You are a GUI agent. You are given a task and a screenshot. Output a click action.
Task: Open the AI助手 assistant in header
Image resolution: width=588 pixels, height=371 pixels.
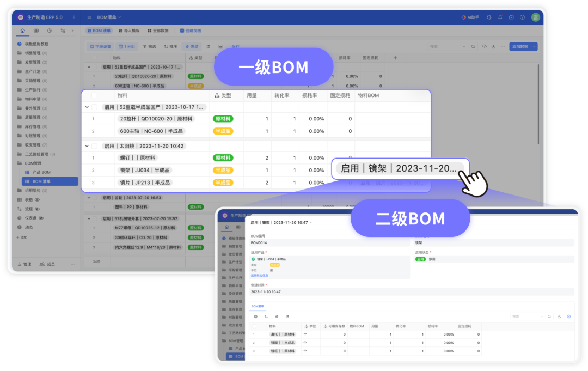tap(470, 17)
